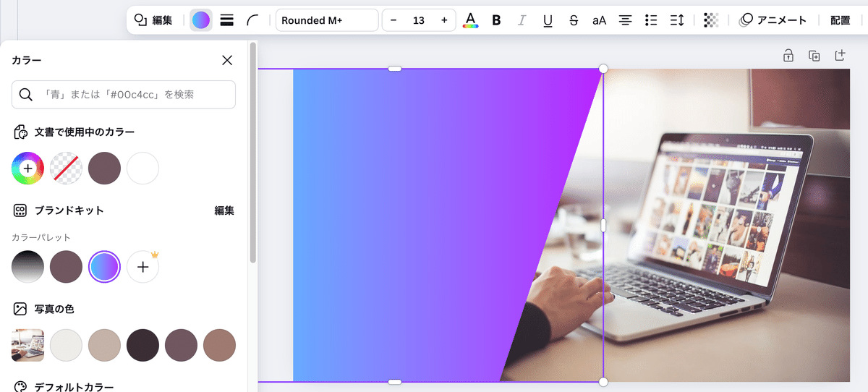Open the Rounded M+ font dropdown

[x=327, y=20]
